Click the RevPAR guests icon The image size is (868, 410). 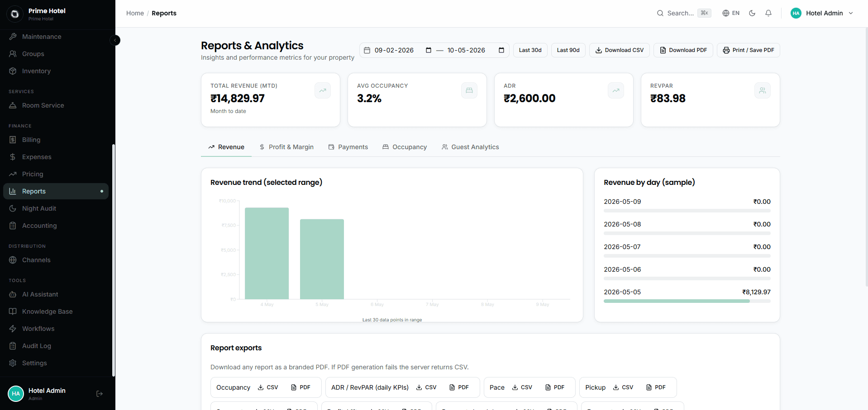(763, 90)
